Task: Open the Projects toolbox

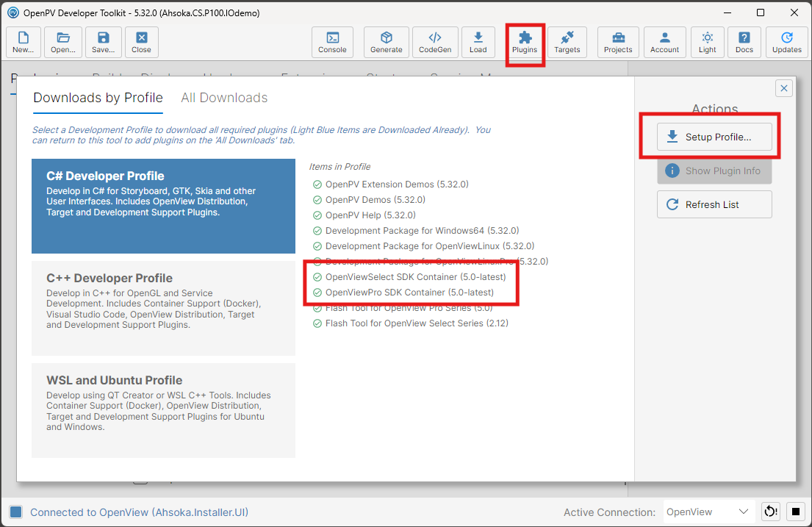Action: [618, 42]
